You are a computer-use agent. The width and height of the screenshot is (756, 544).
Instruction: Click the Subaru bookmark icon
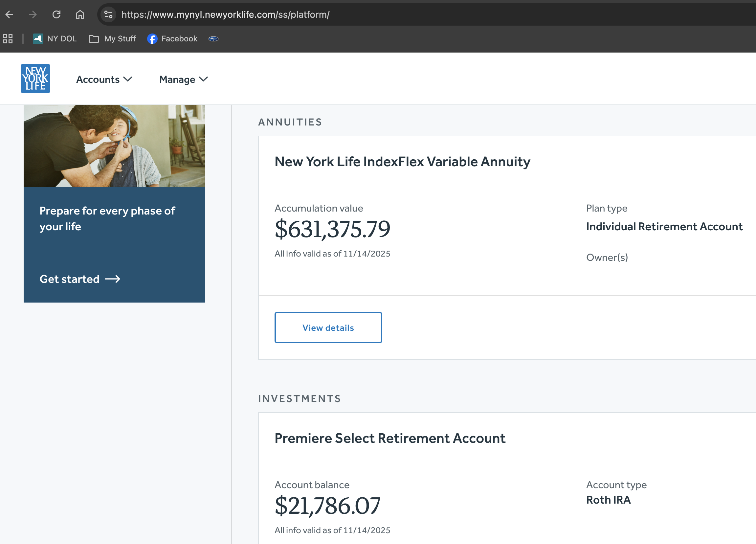click(213, 39)
